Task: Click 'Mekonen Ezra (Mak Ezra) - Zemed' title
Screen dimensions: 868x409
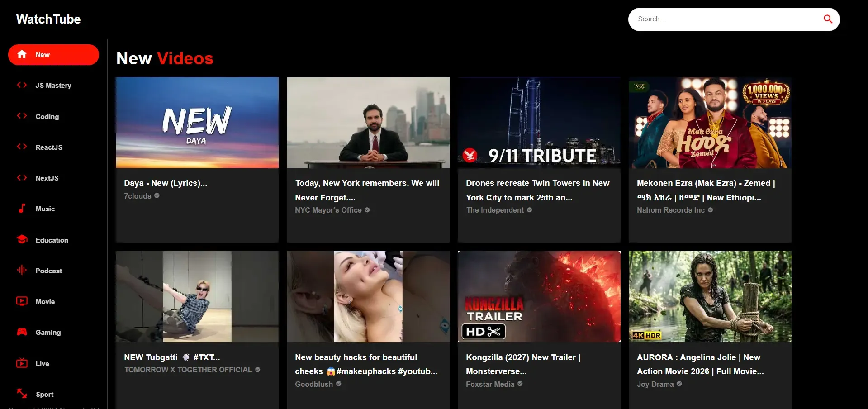Action: 706,190
